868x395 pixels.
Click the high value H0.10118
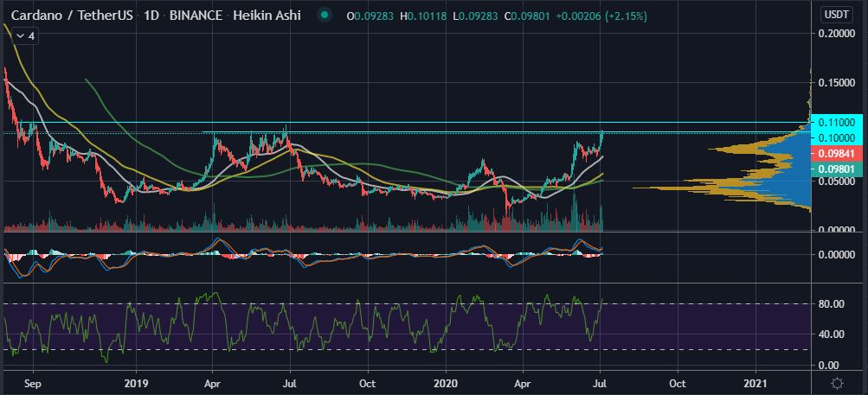423,16
